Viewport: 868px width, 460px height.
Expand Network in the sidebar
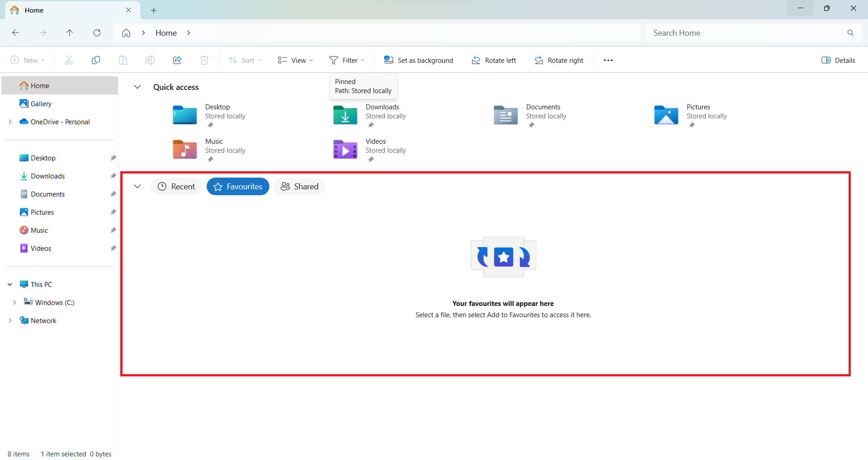point(10,320)
